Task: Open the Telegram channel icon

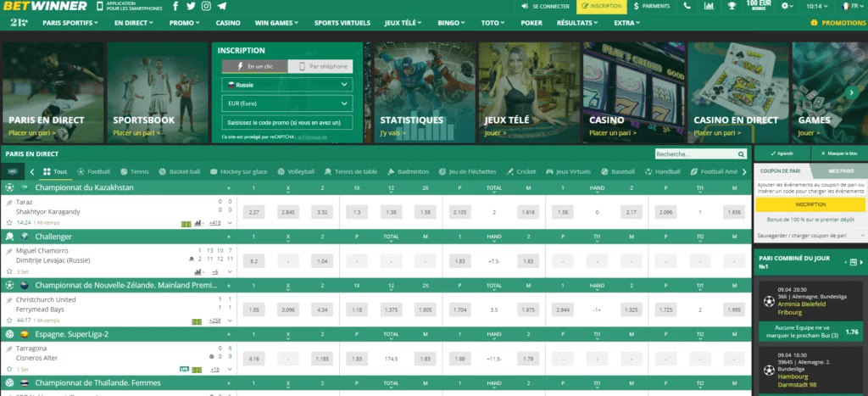Action: point(222,6)
